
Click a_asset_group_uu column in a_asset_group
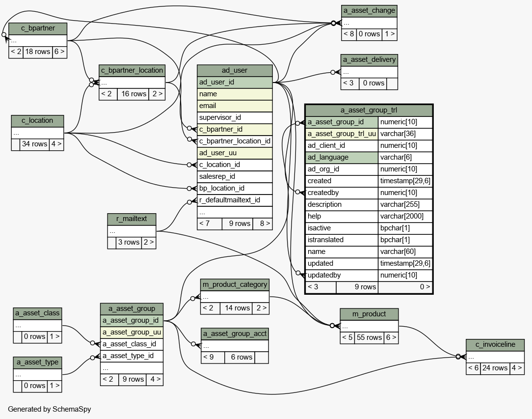(132, 333)
